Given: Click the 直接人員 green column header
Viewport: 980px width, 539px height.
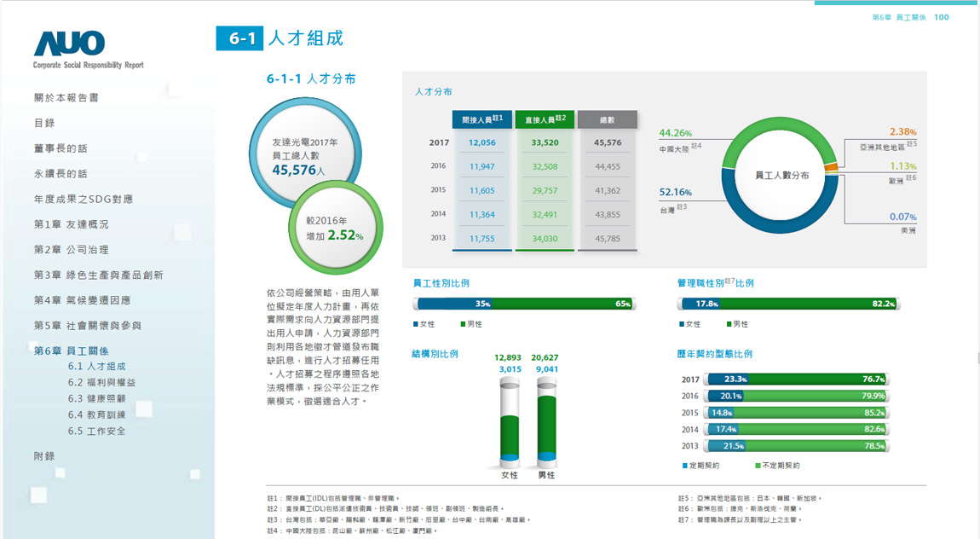Looking at the screenshot, I should click(x=545, y=119).
